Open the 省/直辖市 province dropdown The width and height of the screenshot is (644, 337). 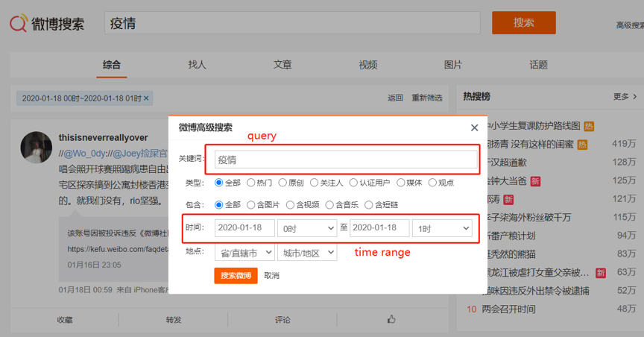[244, 253]
